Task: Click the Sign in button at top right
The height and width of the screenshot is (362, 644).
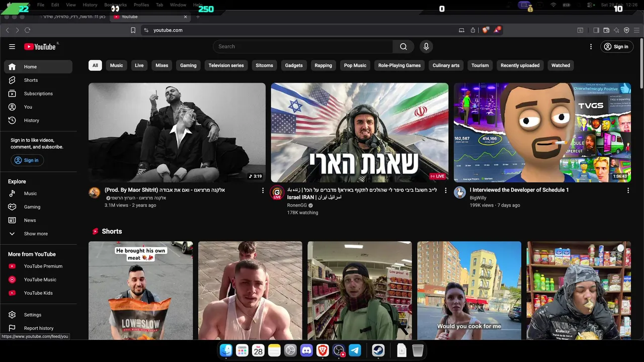Action: pyautogui.click(x=616, y=47)
